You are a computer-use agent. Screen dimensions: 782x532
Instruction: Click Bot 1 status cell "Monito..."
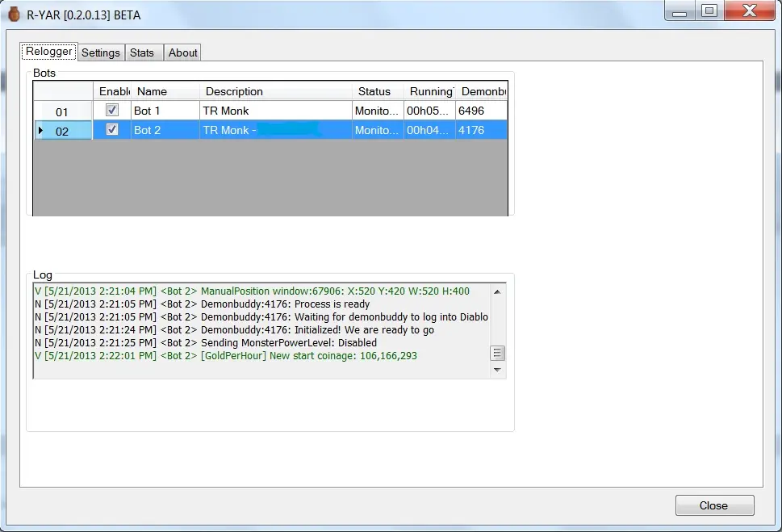tap(378, 111)
